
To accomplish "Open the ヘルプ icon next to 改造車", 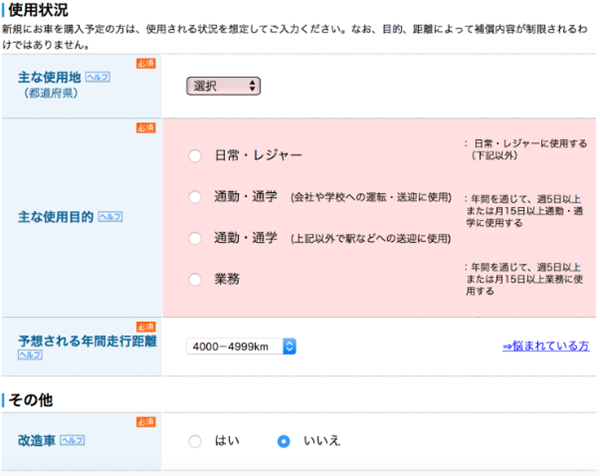I will pyautogui.click(x=72, y=440).
